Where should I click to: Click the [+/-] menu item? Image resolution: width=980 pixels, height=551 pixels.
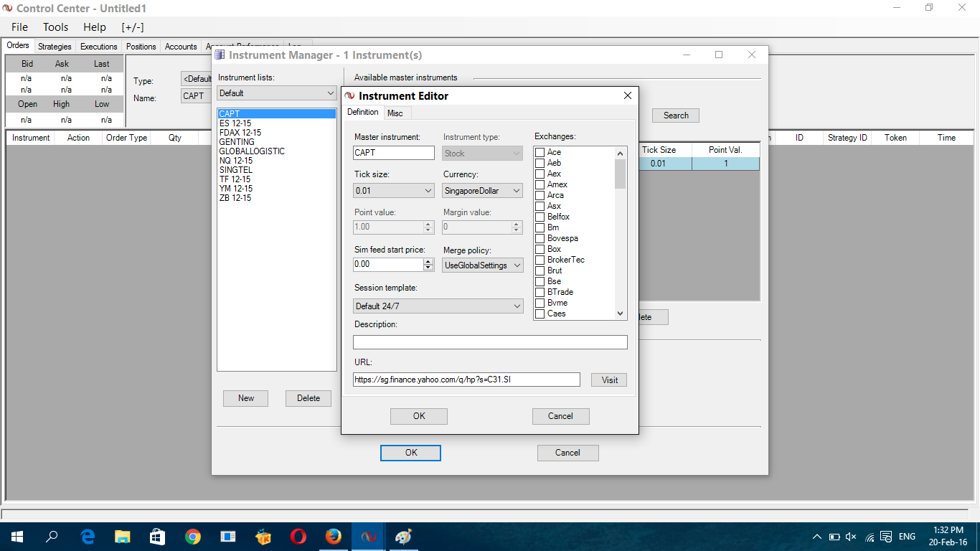click(133, 27)
